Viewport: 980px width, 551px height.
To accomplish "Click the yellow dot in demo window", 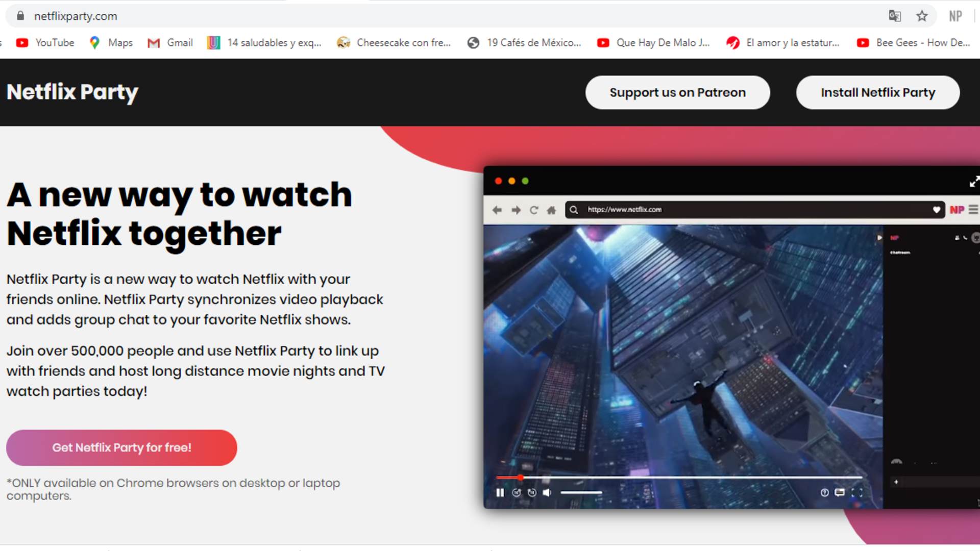I will click(x=511, y=181).
